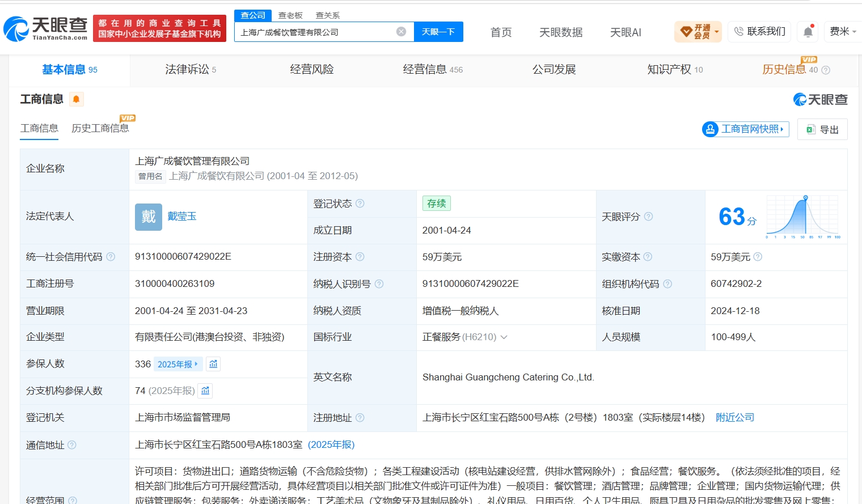This screenshot has width=862, height=504.
Task: Open the 工商官网快照 snapshot
Action: click(x=746, y=129)
